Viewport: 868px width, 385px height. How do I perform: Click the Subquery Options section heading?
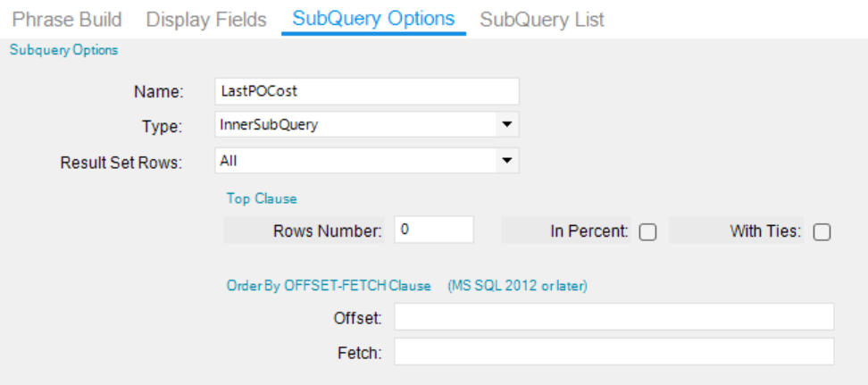(63, 50)
